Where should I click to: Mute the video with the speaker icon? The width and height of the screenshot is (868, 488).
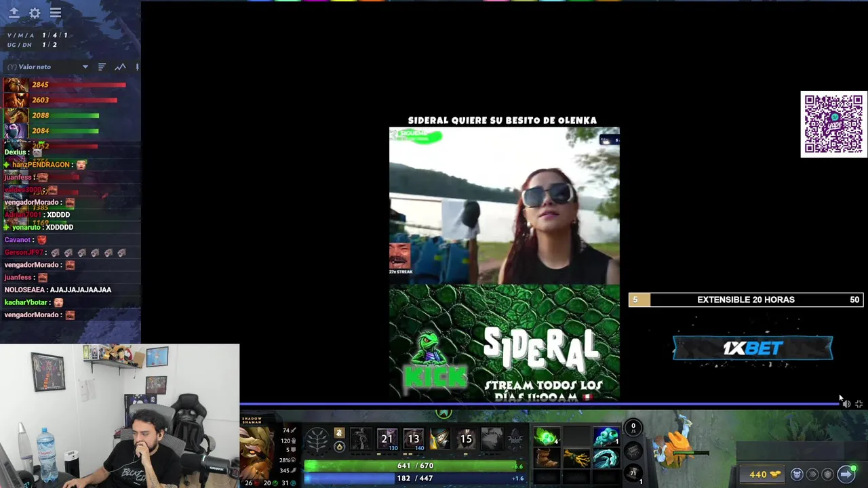tap(846, 404)
